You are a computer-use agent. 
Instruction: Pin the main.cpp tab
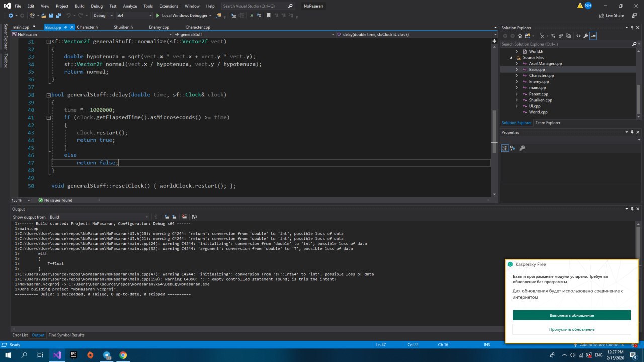(x=34, y=27)
